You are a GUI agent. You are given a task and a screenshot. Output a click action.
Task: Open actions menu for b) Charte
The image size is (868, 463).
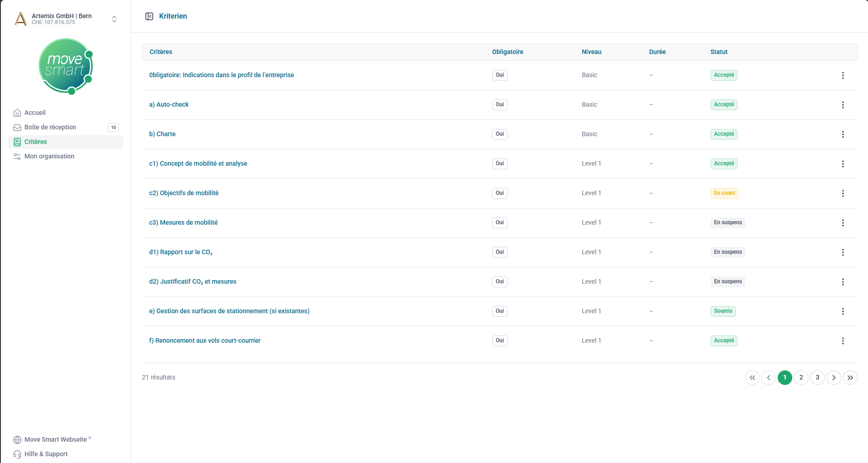pos(843,134)
